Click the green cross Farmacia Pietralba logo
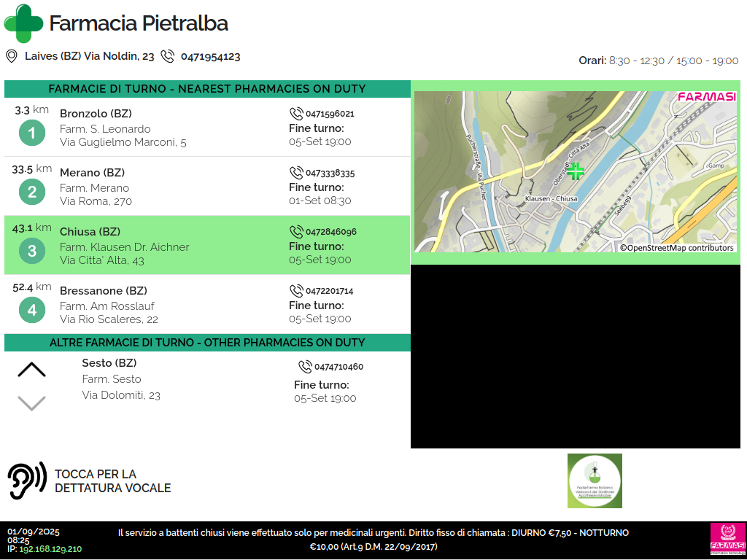The height and width of the screenshot is (560, 747). (x=23, y=23)
